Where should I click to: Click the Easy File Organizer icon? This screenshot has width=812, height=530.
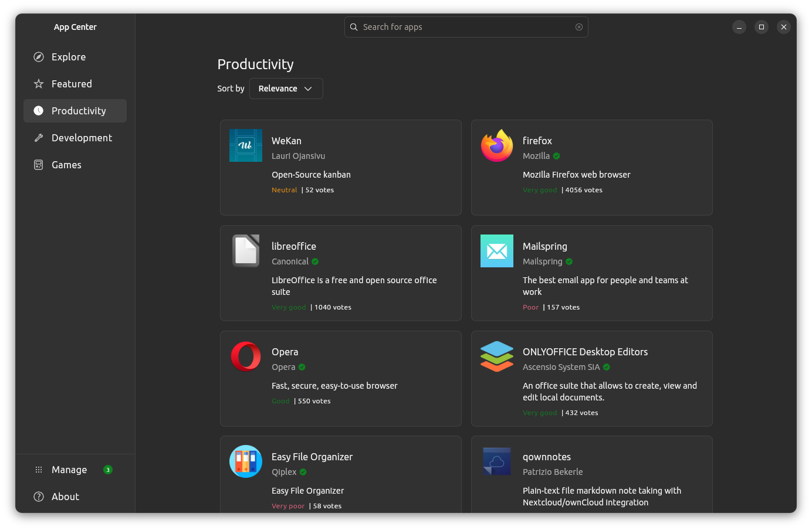tap(246, 461)
